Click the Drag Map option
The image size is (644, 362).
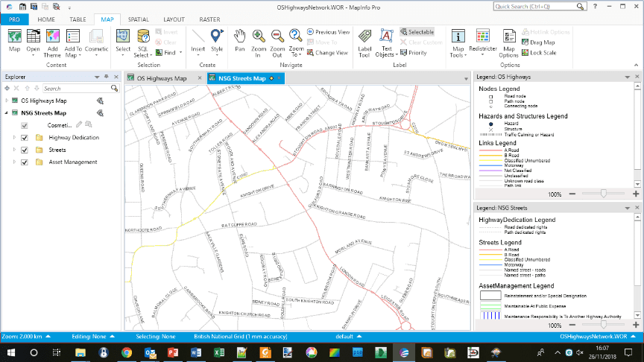pos(538,42)
